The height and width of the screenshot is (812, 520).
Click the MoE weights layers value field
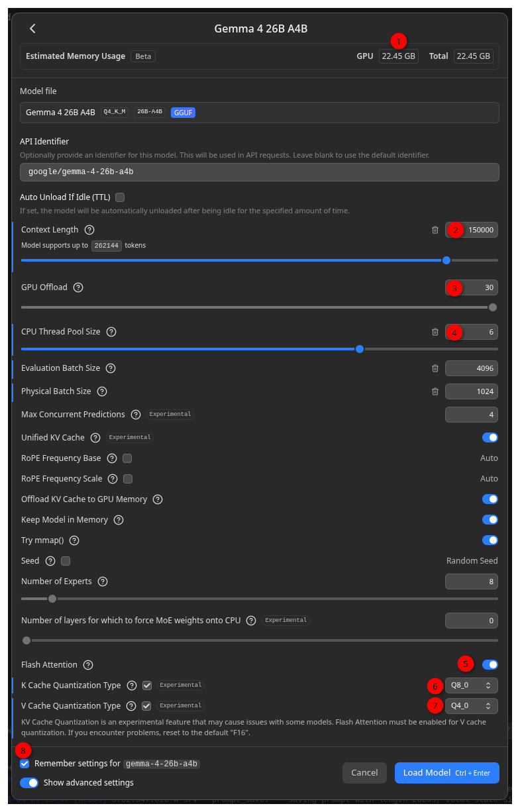472,621
